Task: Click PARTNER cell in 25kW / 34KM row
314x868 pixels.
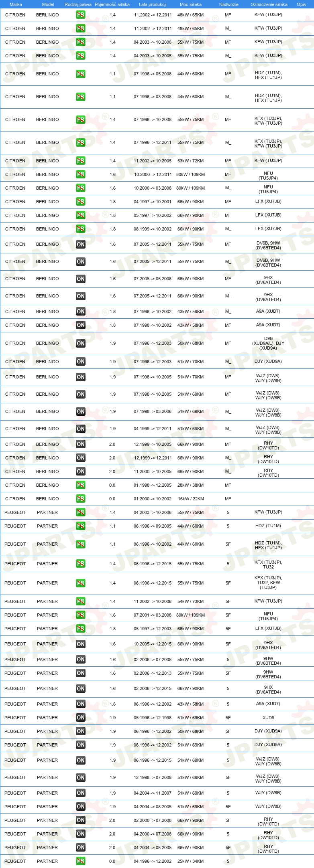Action: tap(47, 861)
